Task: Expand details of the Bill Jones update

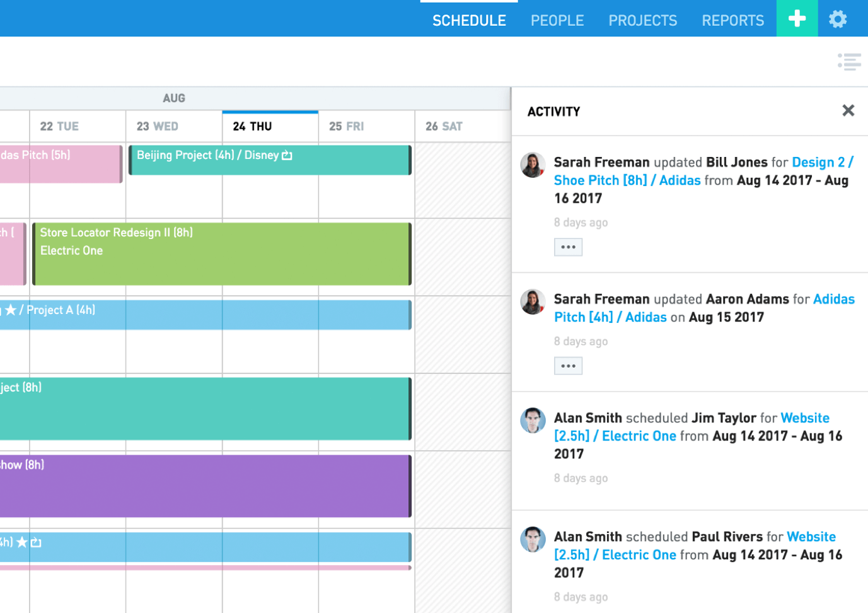Action: pos(568,247)
